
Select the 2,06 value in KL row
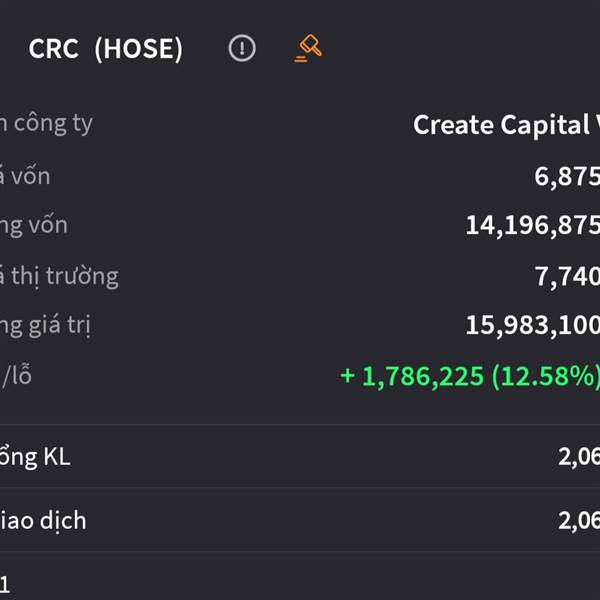tap(579, 457)
